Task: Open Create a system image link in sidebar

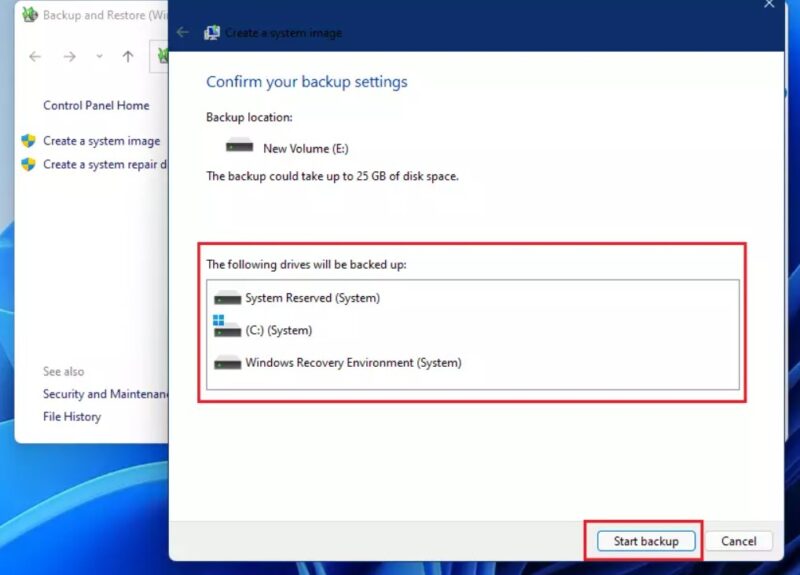Action: pyautogui.click(x=102, y=141)
